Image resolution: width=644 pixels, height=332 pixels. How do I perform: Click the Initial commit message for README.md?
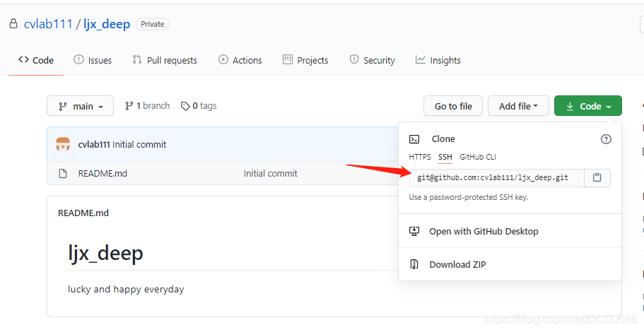270,174
